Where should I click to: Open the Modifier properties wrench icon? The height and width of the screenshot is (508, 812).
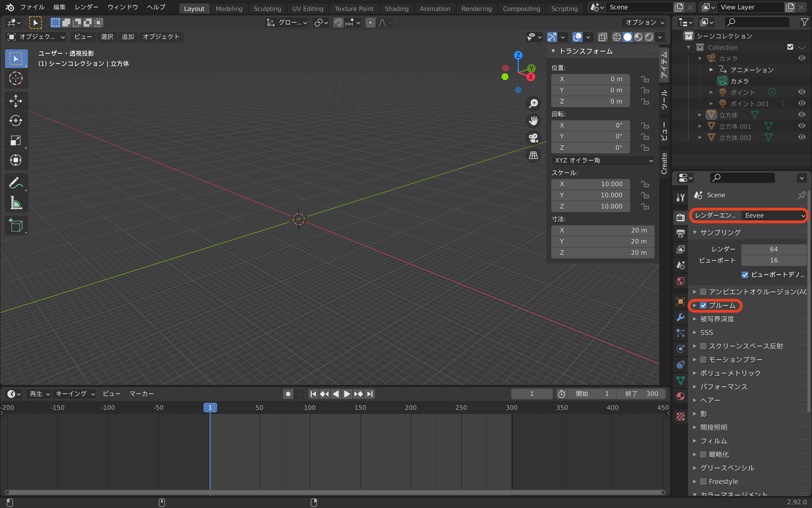[680, 317]
